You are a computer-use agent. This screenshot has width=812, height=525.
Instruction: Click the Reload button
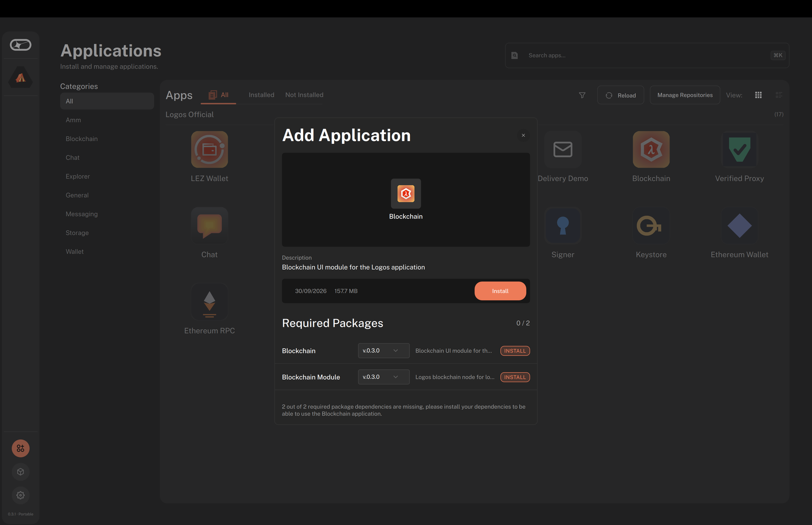point(621,95)
